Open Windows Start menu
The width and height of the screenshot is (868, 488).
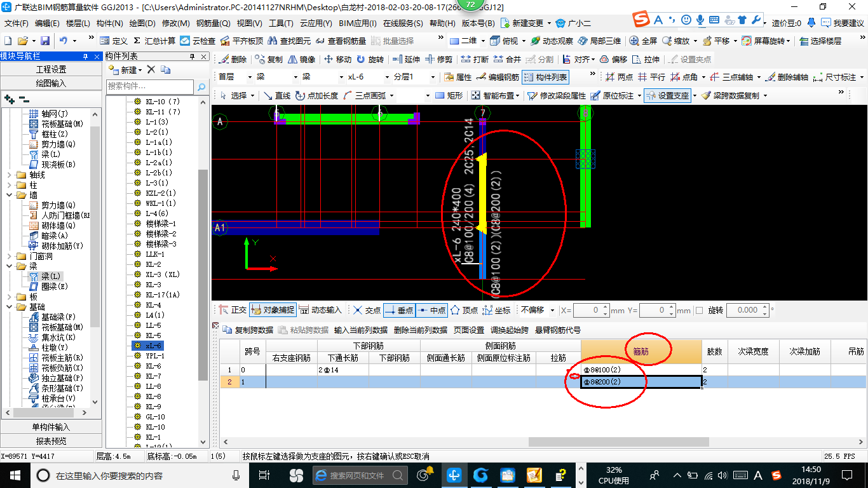[x=14, y=475]
